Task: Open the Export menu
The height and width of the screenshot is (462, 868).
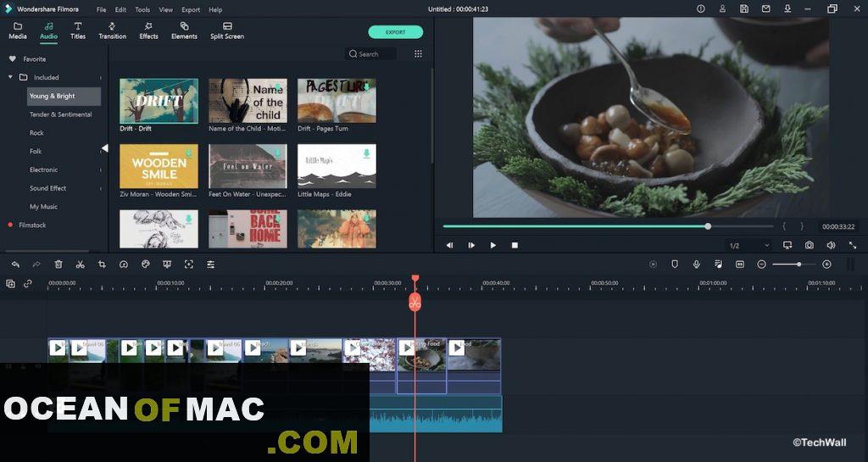Action: 191,9
